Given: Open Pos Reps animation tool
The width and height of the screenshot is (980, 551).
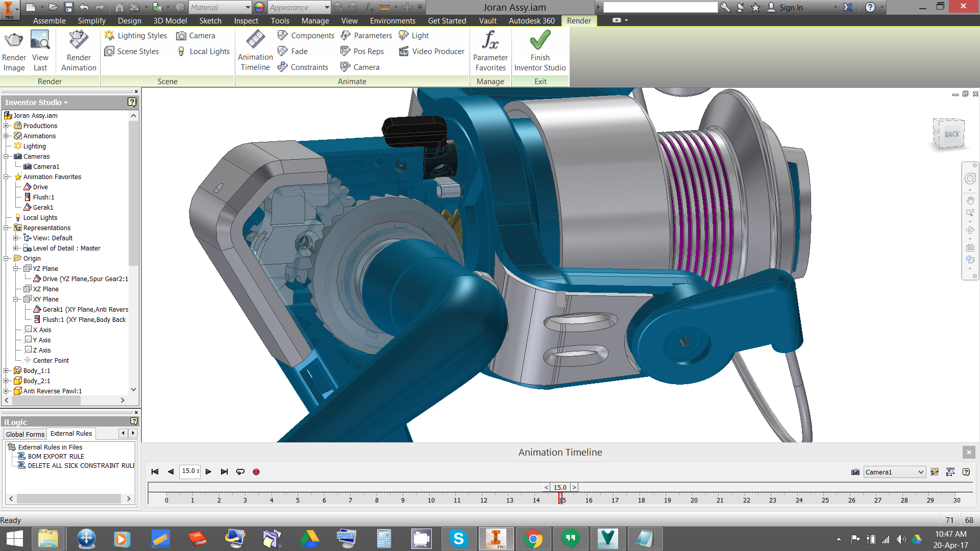Looking at the screenshot, I should pos(362,52).
